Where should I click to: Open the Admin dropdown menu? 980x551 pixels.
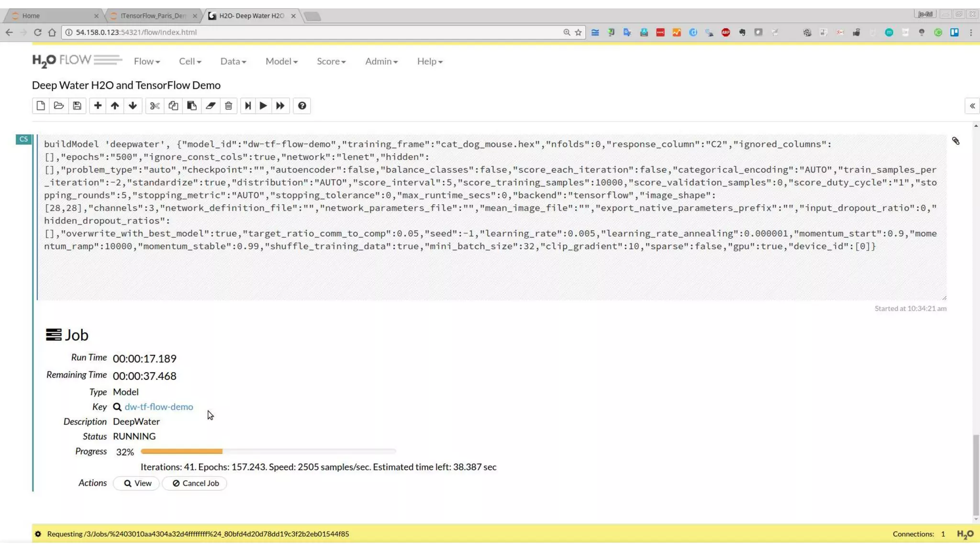coord(381,61)
